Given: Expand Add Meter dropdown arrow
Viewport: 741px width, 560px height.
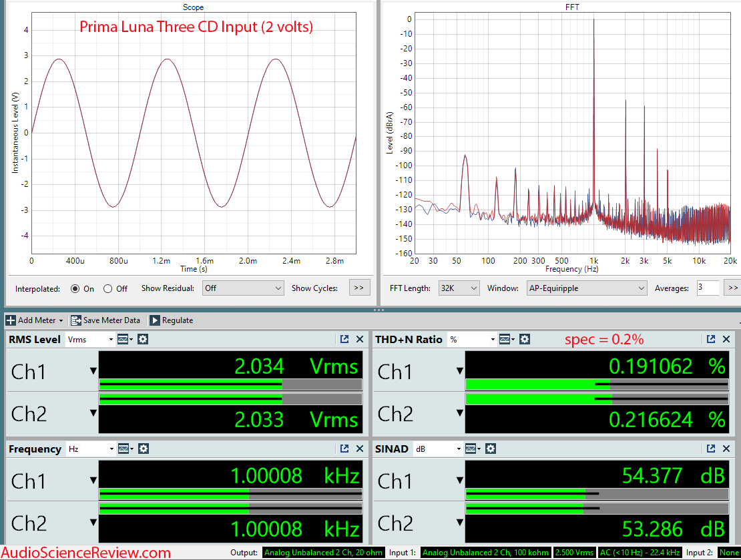Looking at the screenshot, I should [61, 321].
